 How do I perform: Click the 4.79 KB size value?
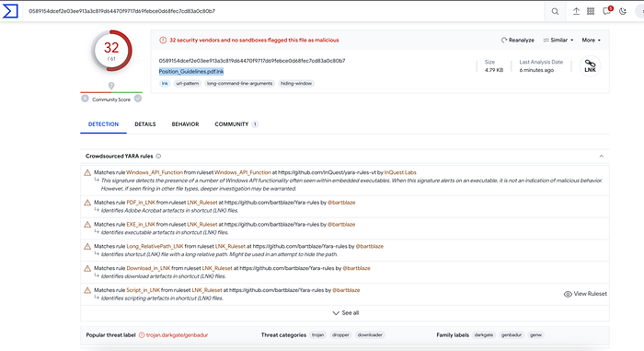point(494,70)
